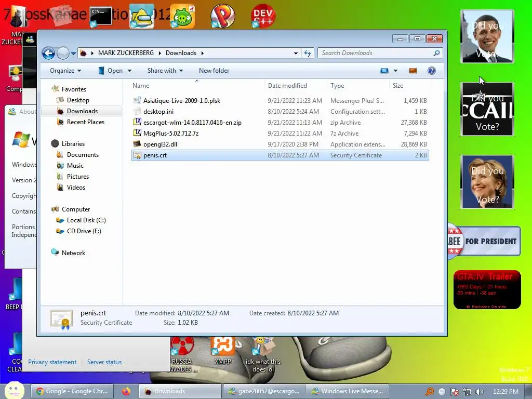Open the Start button orb
The height and width of the screenshot is (399, 532).
click(x=14, y=391)
